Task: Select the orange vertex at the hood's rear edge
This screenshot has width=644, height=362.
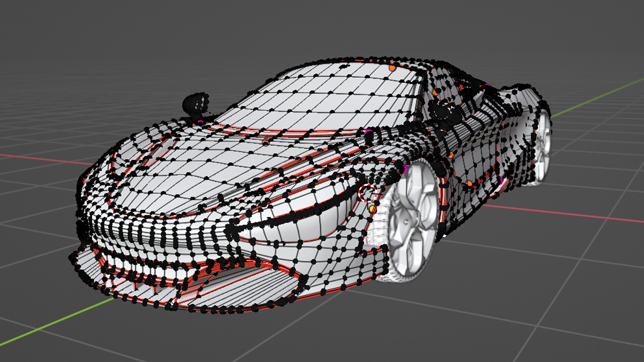Action: pyautogui.click(x=266, y=143)
